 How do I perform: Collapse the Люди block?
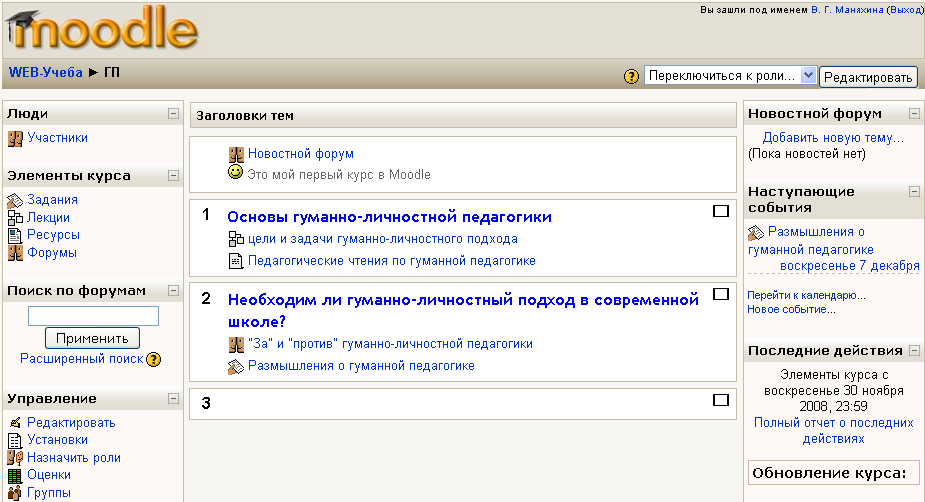(x=173, y=114)
